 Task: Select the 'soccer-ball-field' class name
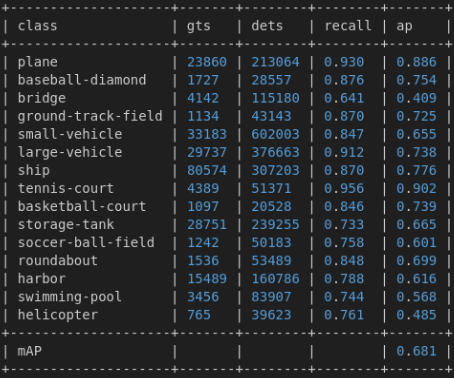click(x=86, y=242)
